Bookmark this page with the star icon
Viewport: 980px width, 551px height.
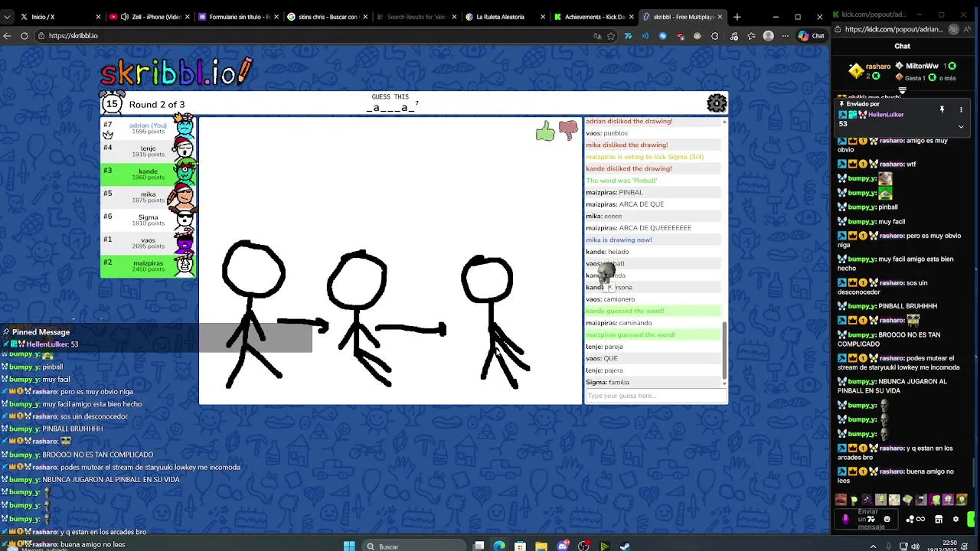pos(611,36)
